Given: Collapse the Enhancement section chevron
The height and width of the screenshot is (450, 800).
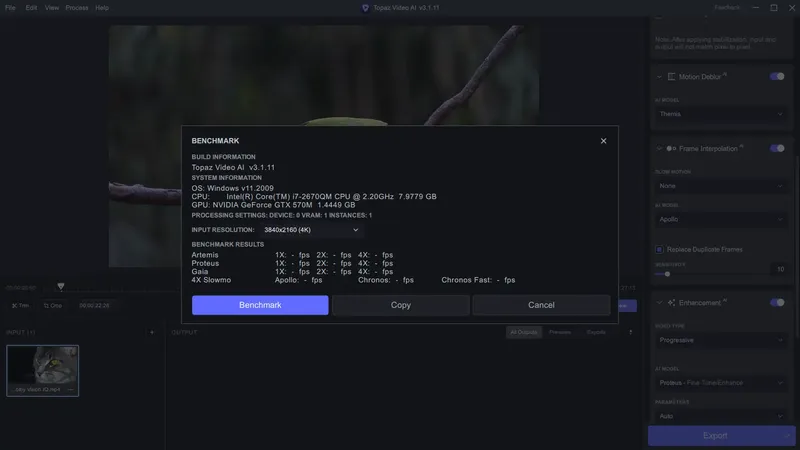Looking at the screenshot, I should (x=659, y=303).
